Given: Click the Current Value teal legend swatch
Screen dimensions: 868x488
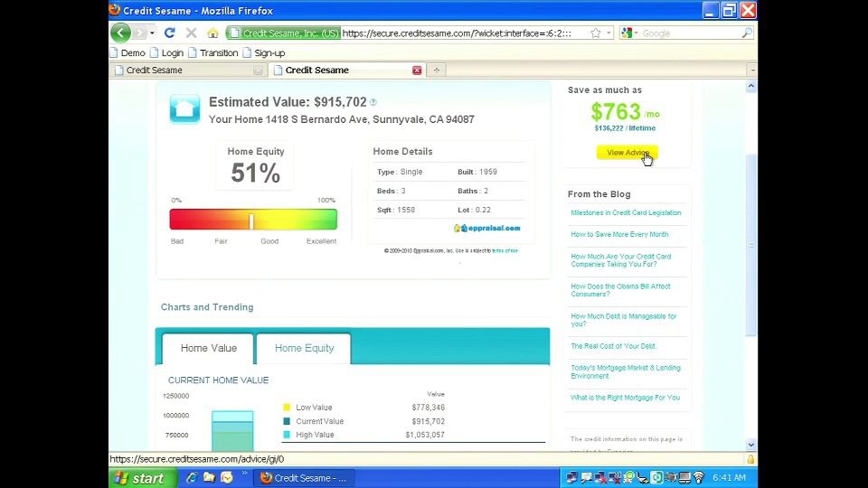Looking at the screenshot, I should [x=287, y=421].
